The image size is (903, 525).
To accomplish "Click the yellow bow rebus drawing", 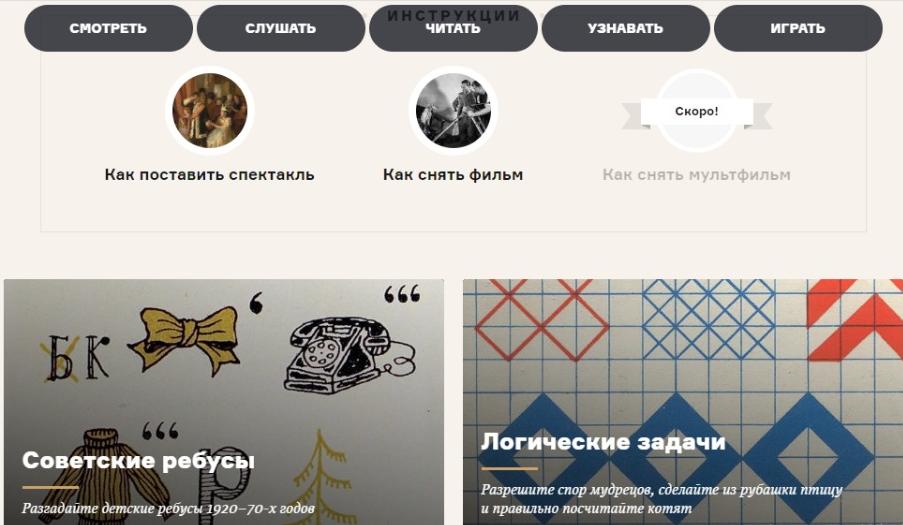I will click(185, 338).
